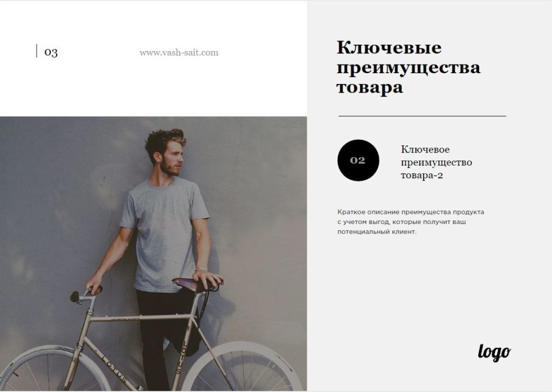Select the paragraph starting Краткое описание преимущества

410,222
